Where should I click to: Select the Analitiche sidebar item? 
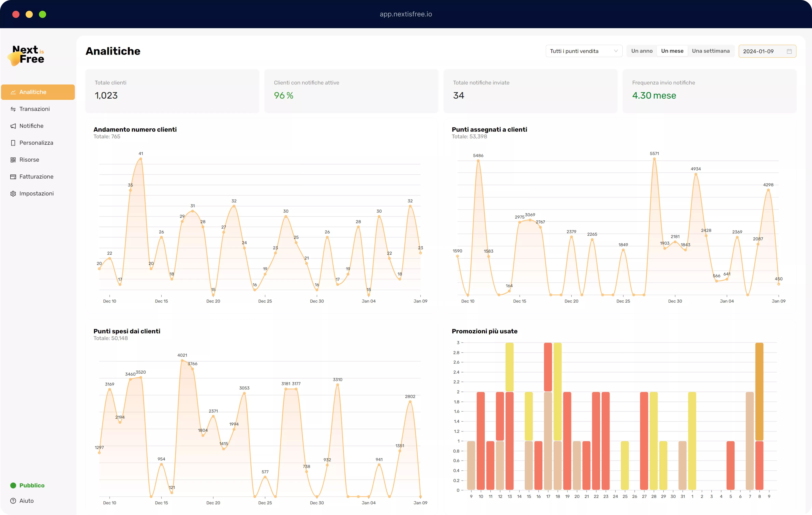[38, 92]
